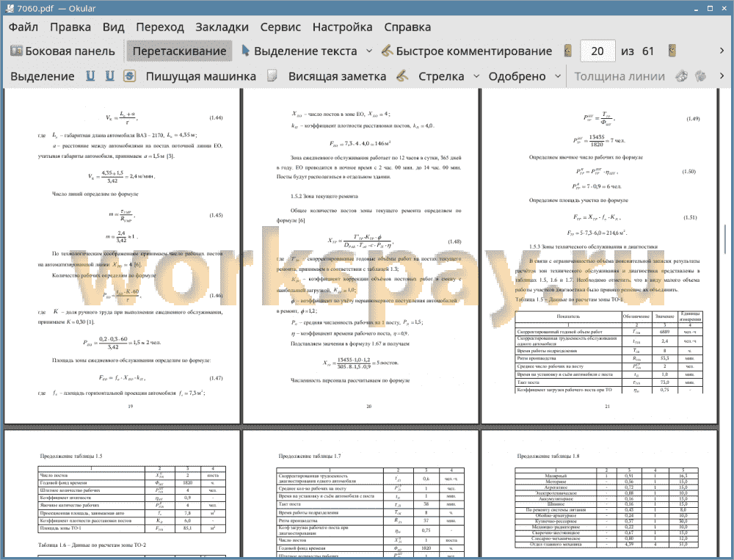
Task: Open the Настройка menu
Action: pos(342,27)
